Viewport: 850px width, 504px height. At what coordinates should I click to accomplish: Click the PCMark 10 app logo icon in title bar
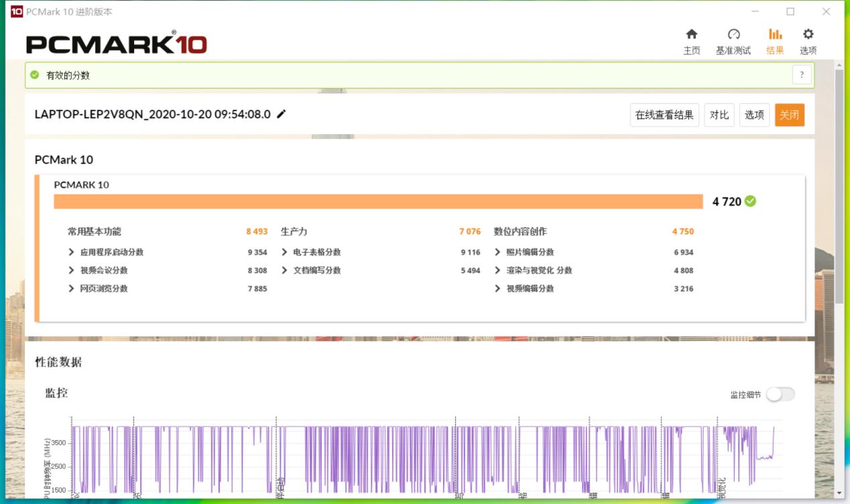[x=17, y=11]
